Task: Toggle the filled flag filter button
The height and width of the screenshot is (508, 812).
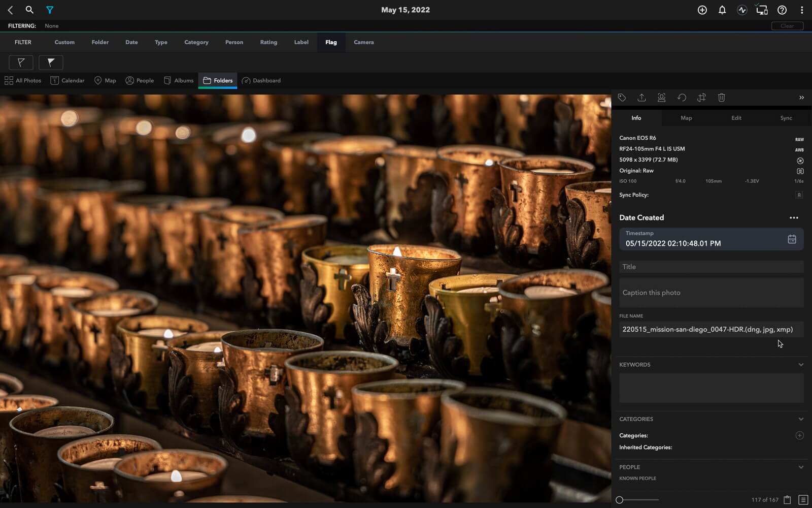Action: pos(51,62)
